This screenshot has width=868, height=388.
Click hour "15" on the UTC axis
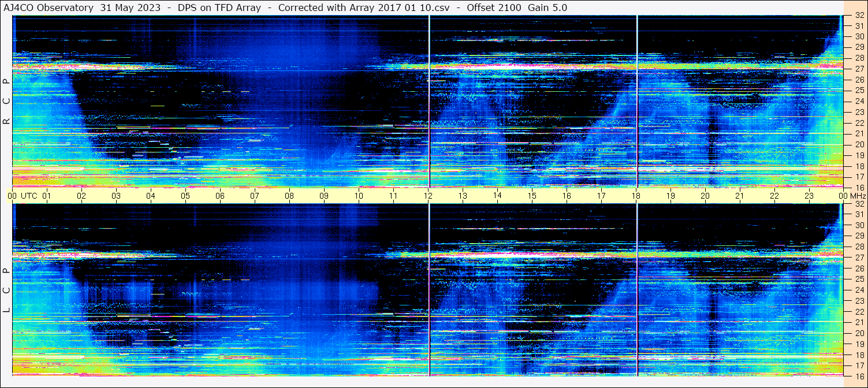(x=532, y=196)
